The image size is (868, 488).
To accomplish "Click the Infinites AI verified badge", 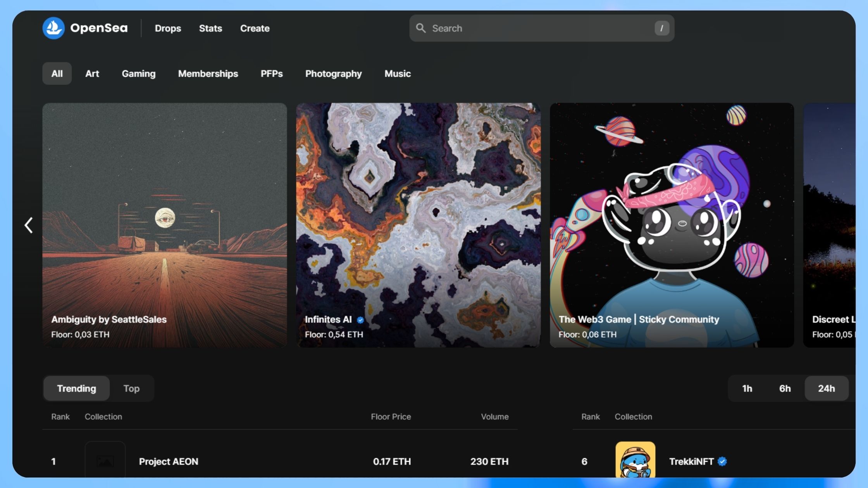I will pyautogui.click(x=360, y=320).
